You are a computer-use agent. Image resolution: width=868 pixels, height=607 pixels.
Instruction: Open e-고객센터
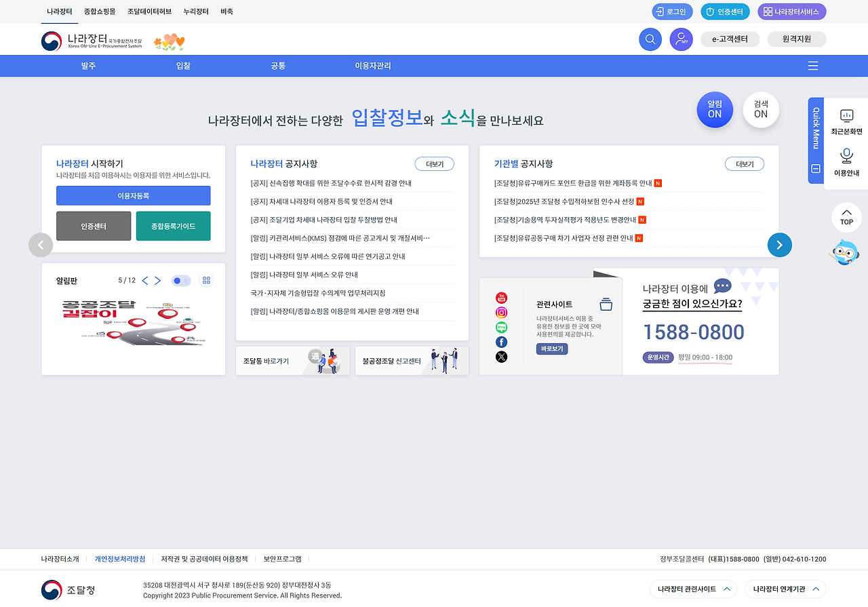coord(730,39)
